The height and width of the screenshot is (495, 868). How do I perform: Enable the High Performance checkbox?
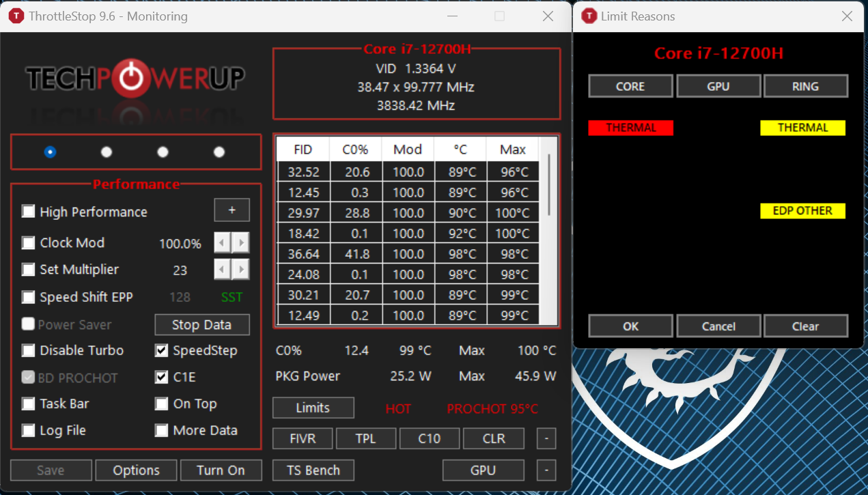(28, 212)
